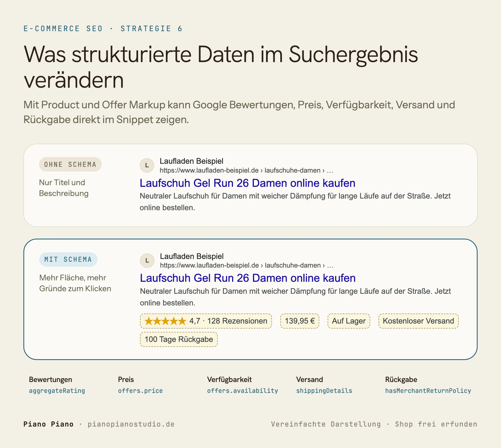
Task: Click the snippet description text in Ohne Schema card
Action: 295,202
